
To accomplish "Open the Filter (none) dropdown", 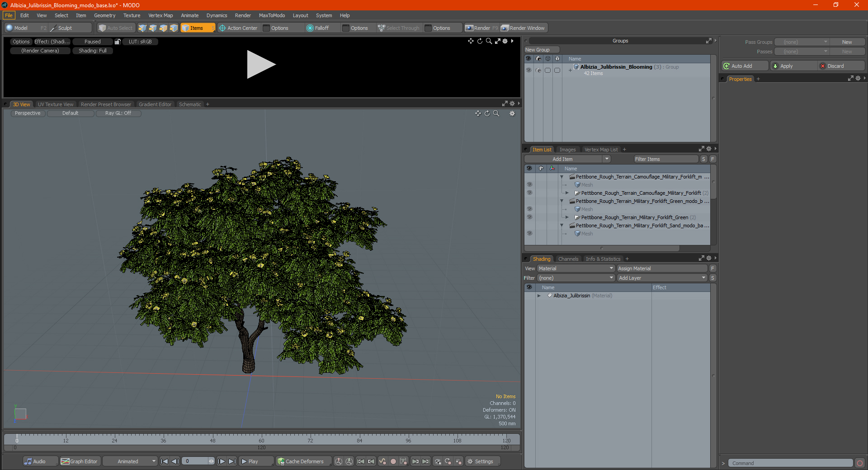I will pyautogui.click(x=576, y=278).
